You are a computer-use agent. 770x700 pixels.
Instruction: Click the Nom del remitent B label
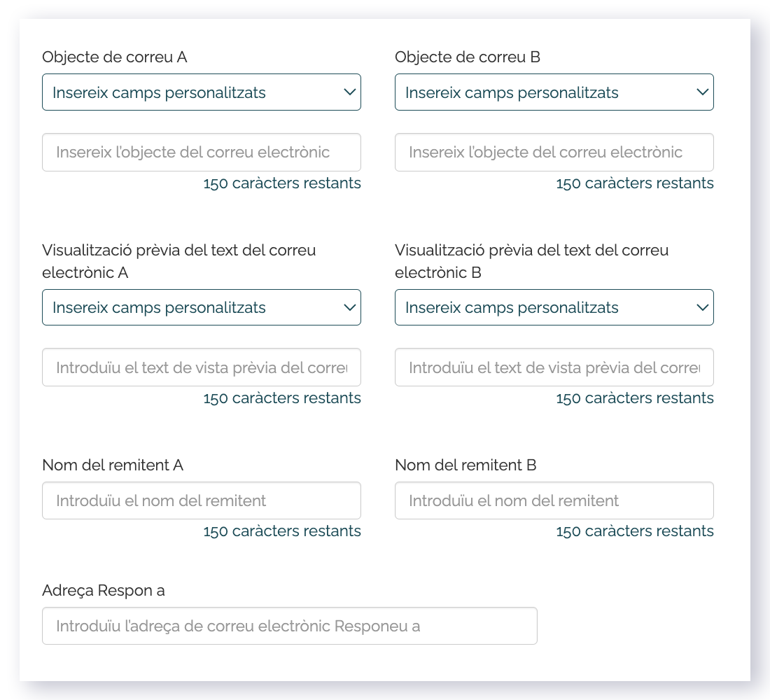(465, 465)
